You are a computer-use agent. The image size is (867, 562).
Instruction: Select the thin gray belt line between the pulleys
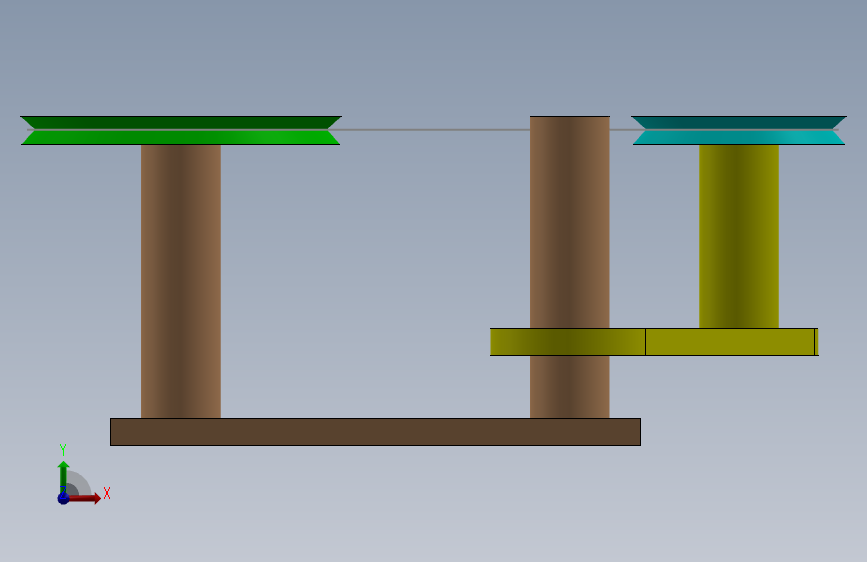pos(435,130)
